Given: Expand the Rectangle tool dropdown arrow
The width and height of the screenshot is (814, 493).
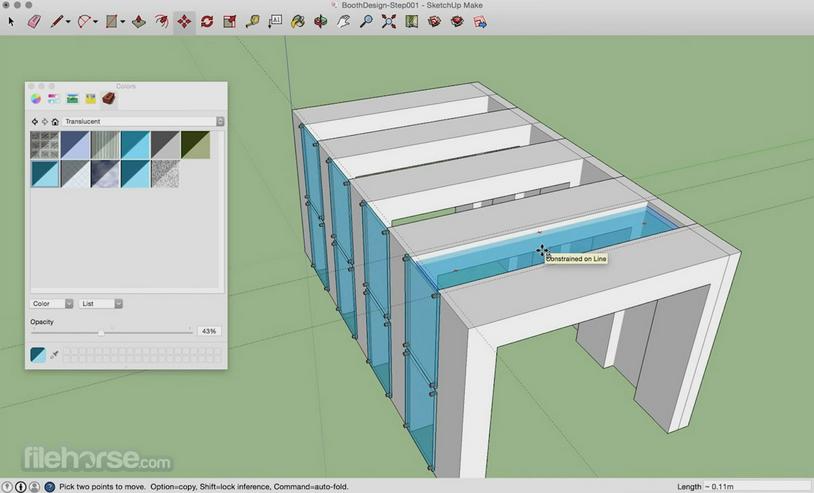Looking at the screenshot, I should [123, 22].
